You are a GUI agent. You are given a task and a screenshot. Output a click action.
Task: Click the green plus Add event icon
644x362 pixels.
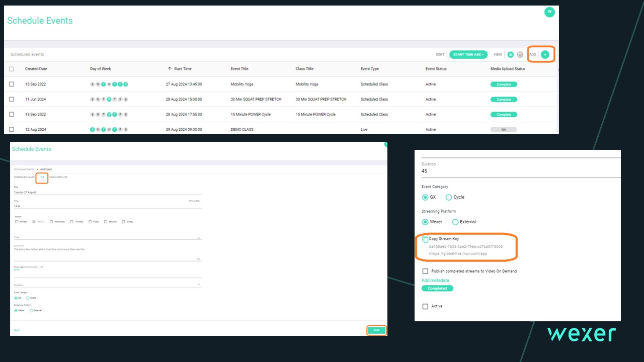coord(545,54)
